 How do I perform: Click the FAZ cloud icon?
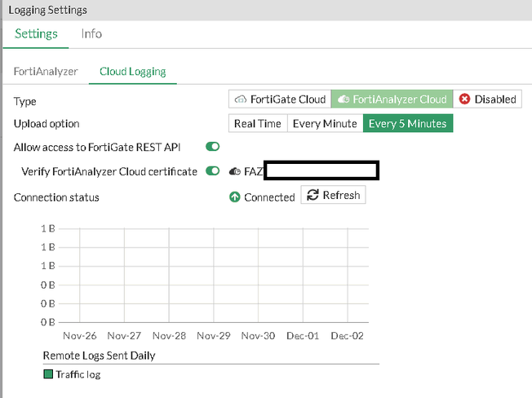click(x=235, y=171)
